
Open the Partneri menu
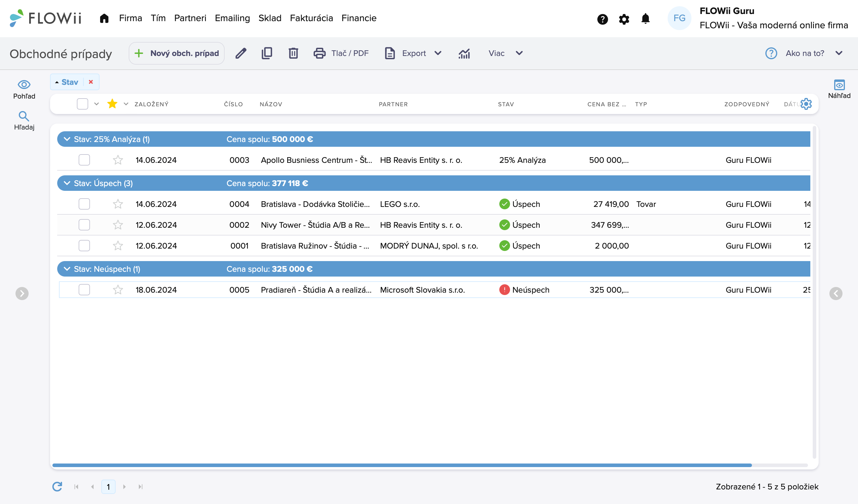coord(190,18)
